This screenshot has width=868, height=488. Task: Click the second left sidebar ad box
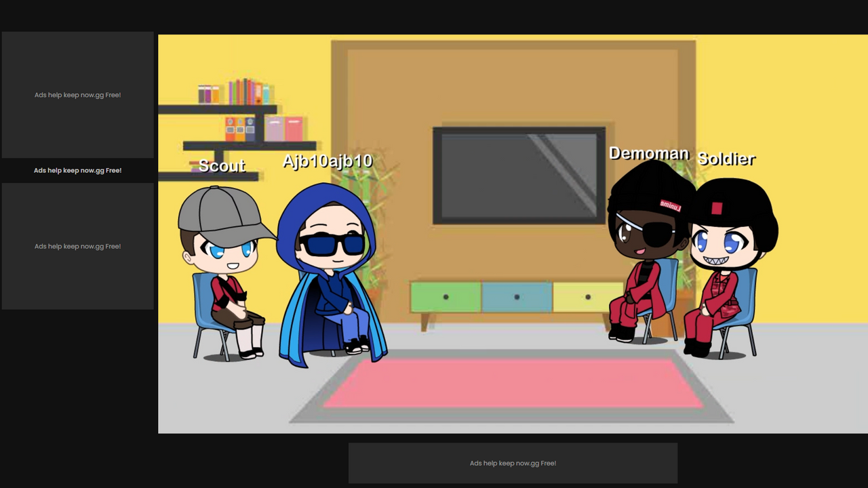(x=77, y=246)
